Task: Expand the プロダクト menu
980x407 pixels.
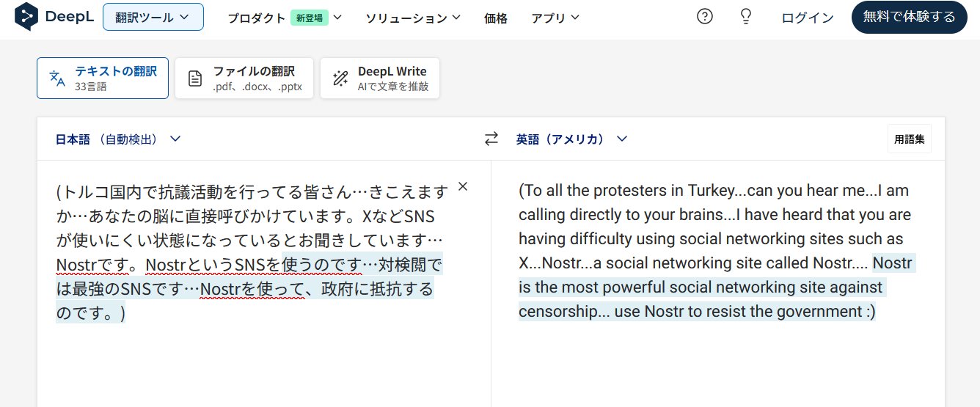Action: point(285,18)
